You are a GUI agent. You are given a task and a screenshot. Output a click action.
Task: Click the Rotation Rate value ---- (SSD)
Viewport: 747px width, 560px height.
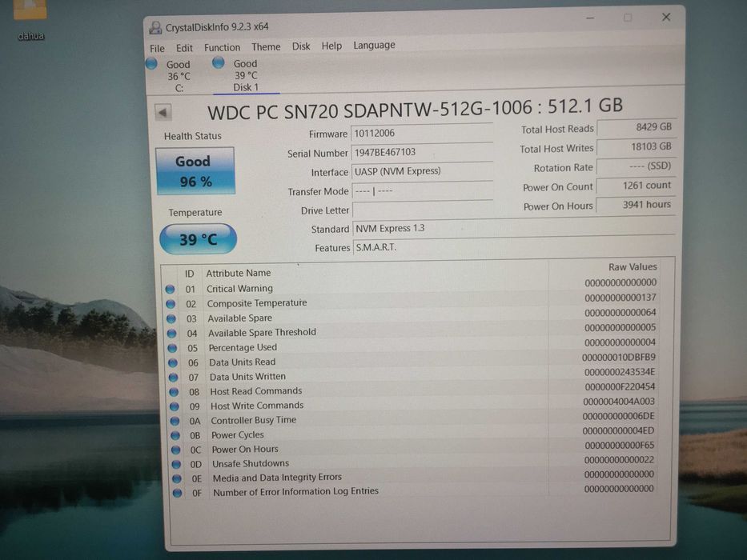point(636,166)
